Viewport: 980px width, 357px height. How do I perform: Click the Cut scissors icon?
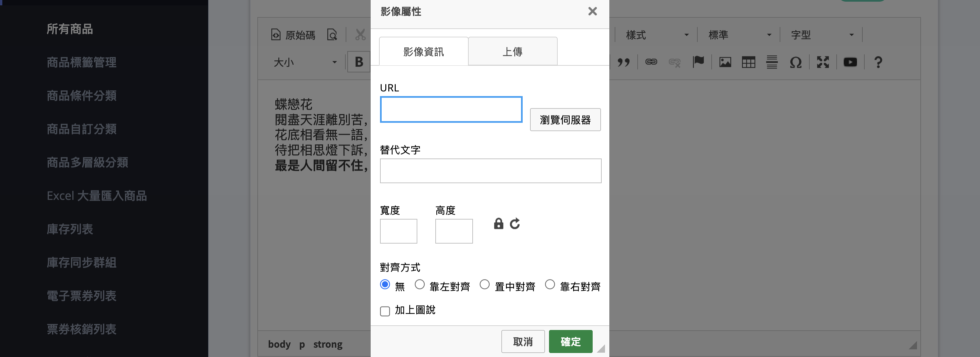coord(360,35)
